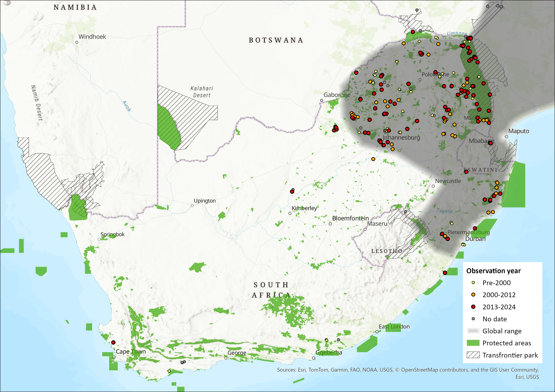Select the red observation dot near Kimberley

[x=292, y=192]
